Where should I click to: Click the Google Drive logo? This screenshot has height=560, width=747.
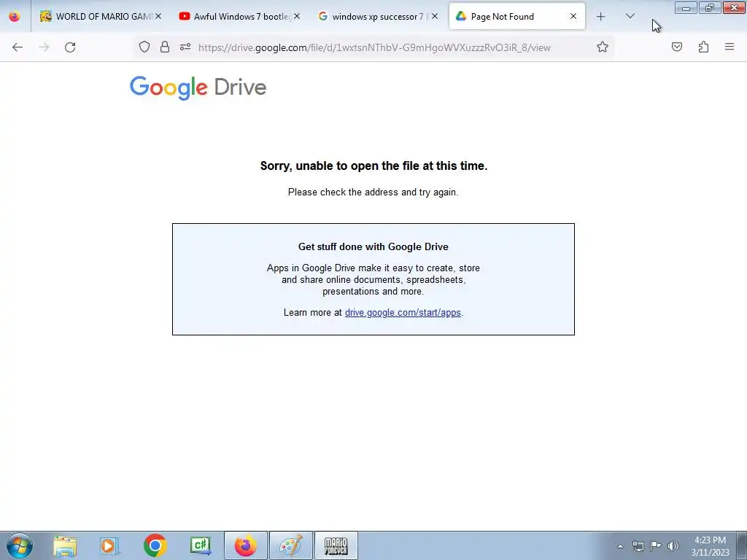198,87
